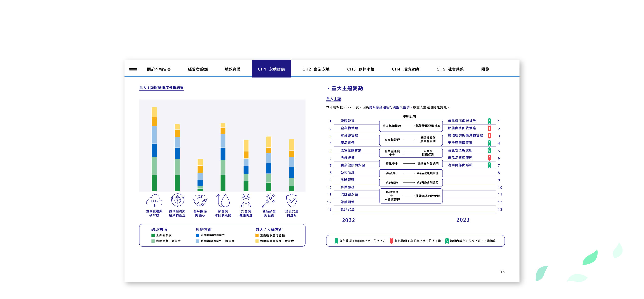Click the safety and health person icon
The width and height of the screenshot is (644, 299).
(246, 200)
